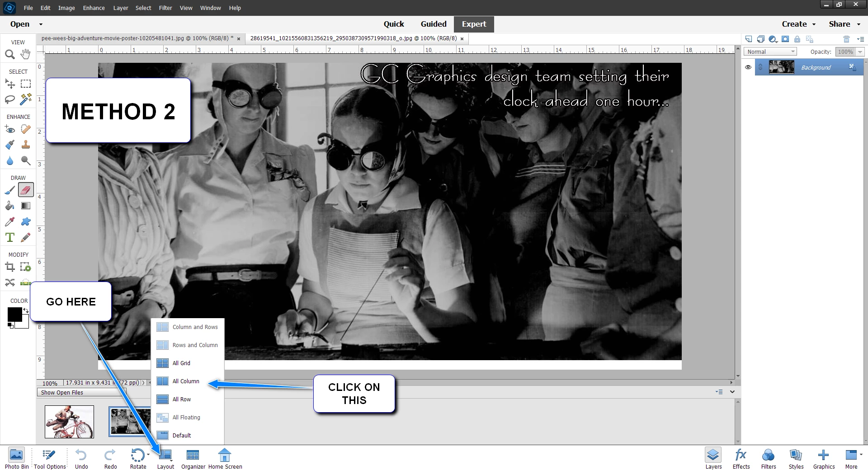The width and height of the screenshot is (868, 470).
Task: Select the Sponge tool
Action: point(26,161)
